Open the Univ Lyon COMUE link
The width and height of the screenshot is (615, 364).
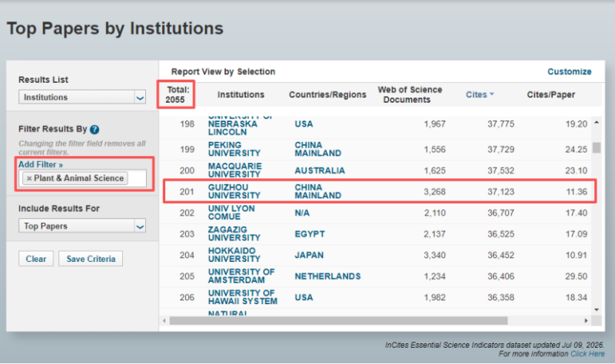tap(231, 213)
